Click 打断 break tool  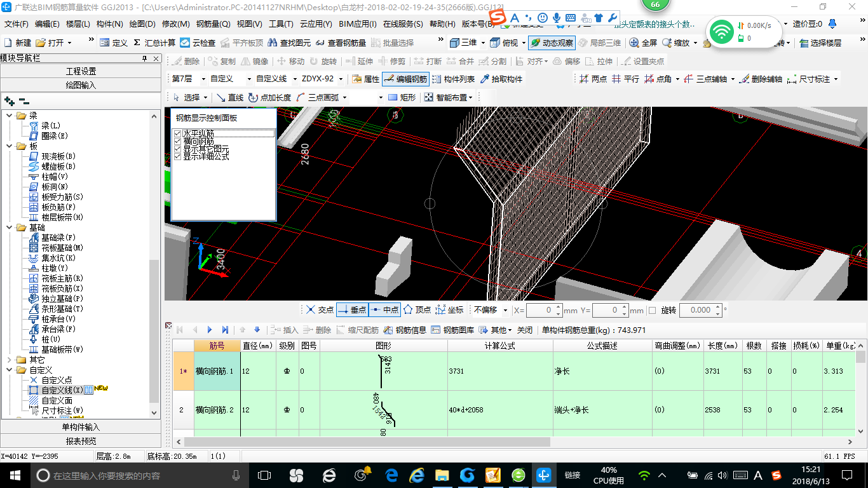pos(428,62)
